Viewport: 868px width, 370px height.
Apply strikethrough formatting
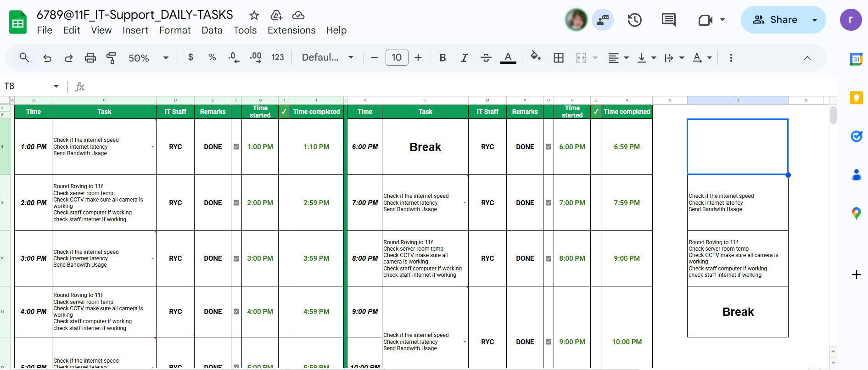pyautogui.click(x=486, y=57)
